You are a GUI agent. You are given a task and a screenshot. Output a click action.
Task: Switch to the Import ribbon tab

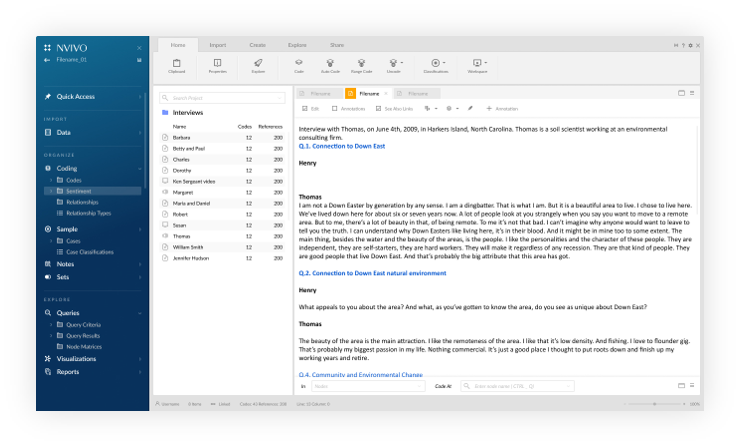(x=217, y=45)
